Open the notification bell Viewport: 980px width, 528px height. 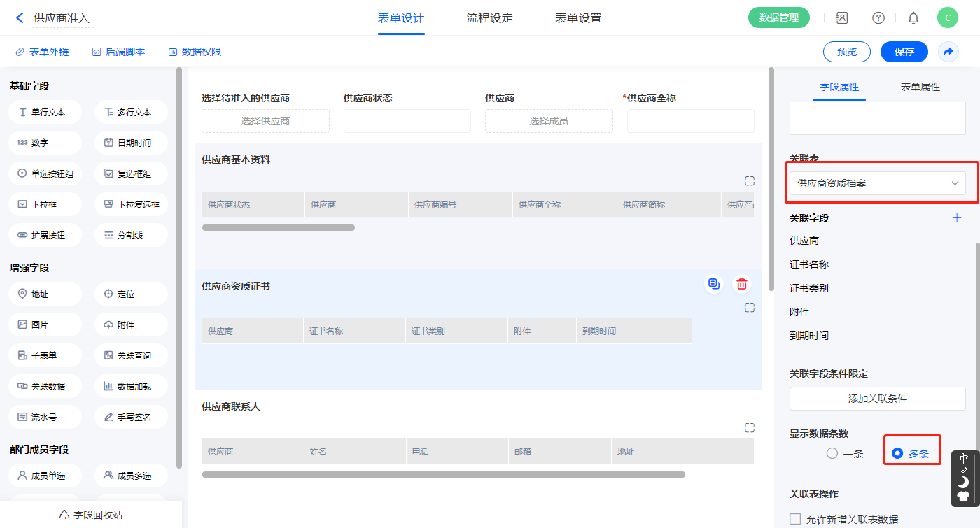pyautogui.click(x=913, y=18)
